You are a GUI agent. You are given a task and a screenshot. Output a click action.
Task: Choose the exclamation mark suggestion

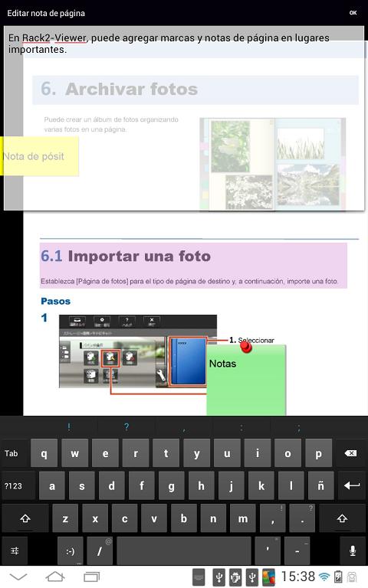click(x=69, y=426)
